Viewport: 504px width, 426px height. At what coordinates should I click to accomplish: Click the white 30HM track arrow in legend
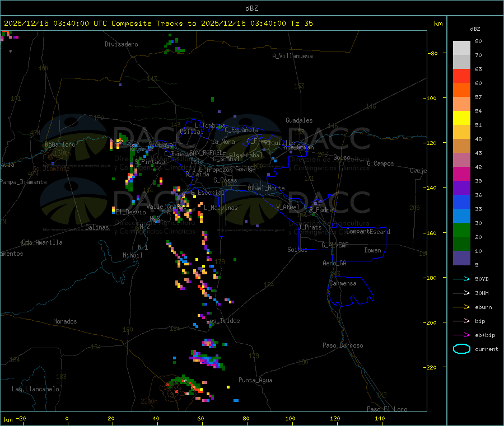click(x=461, y=293)
